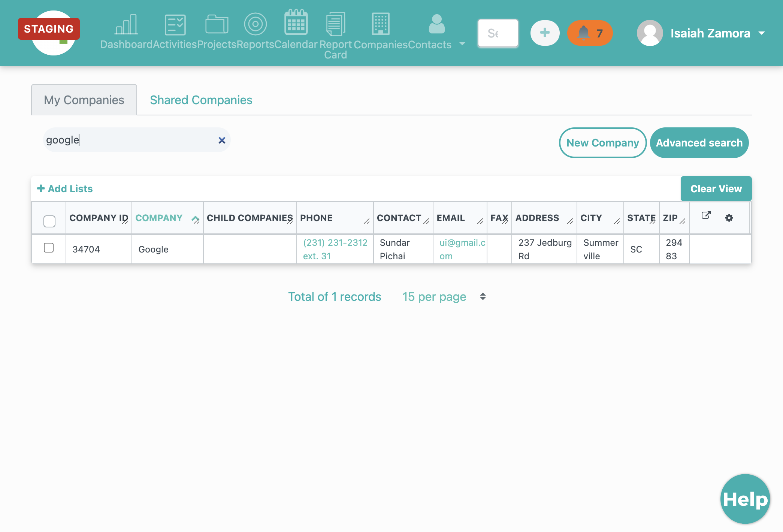The height and width of the screenshot is (532, 783).
Task: Open the 15 per page selector
Action: click(x=444, y=297)
